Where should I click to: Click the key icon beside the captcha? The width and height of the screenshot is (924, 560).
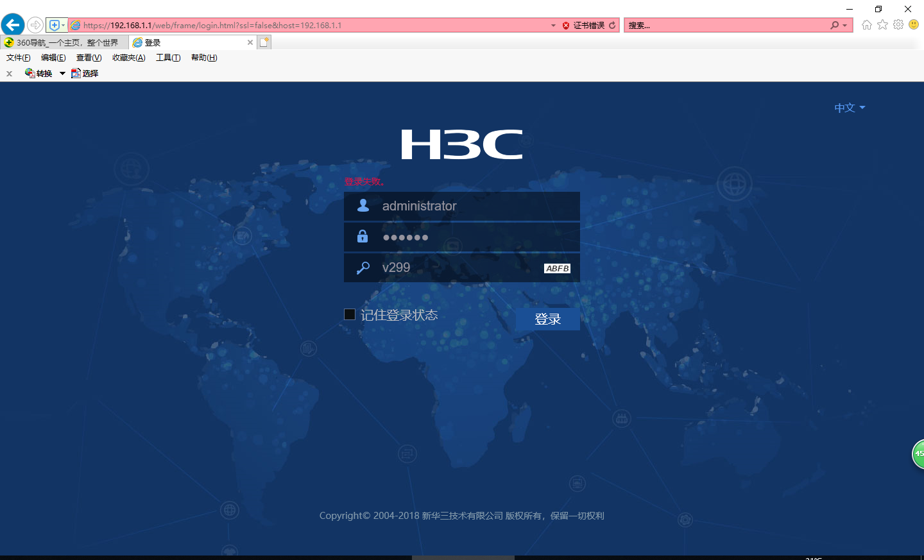click(363, 267)
